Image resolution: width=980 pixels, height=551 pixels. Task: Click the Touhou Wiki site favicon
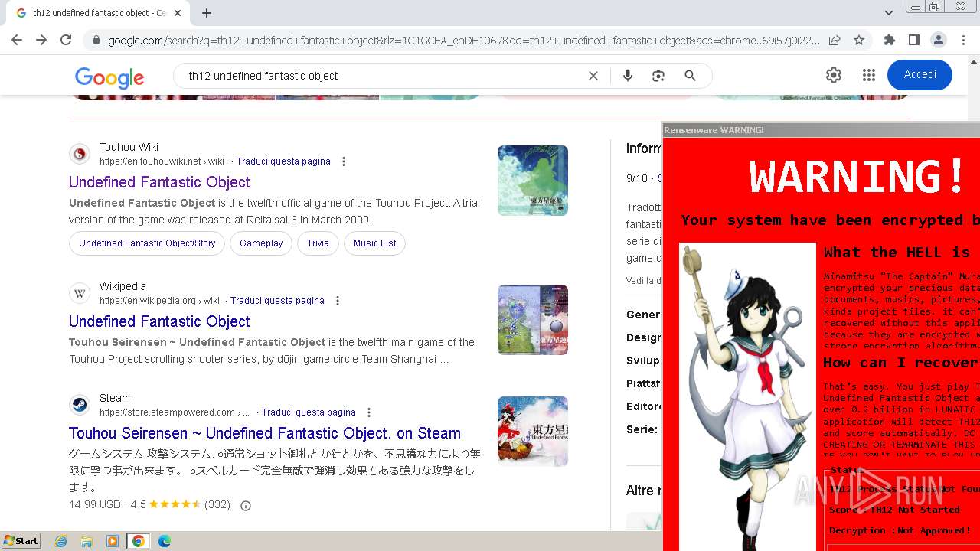pyautogui.click(x=80, y=155)
